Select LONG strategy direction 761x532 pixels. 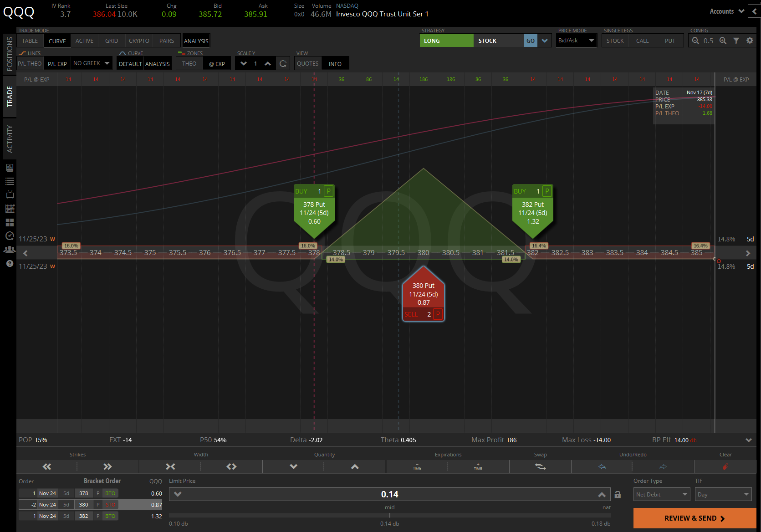point(446,41)
